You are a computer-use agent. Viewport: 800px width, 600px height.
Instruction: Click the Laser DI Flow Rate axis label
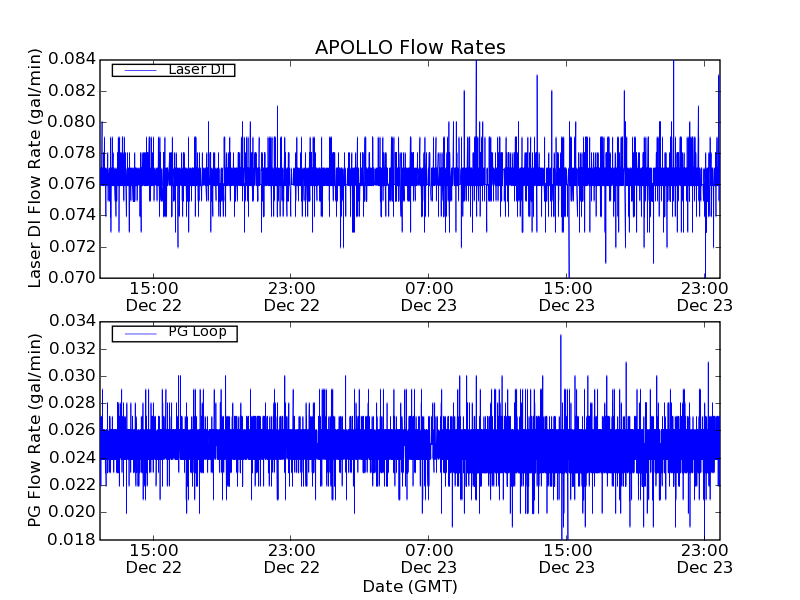pyautogui.click(x=35, y=168)
